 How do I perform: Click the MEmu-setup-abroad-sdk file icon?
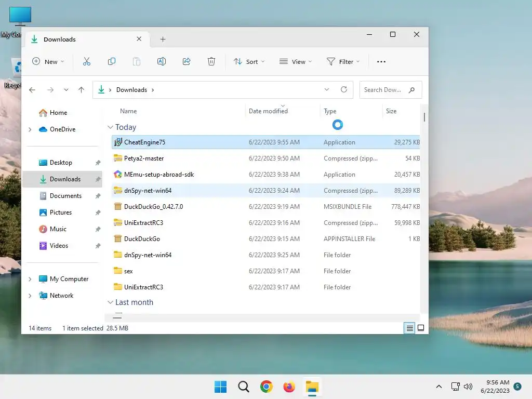(118, 175)
